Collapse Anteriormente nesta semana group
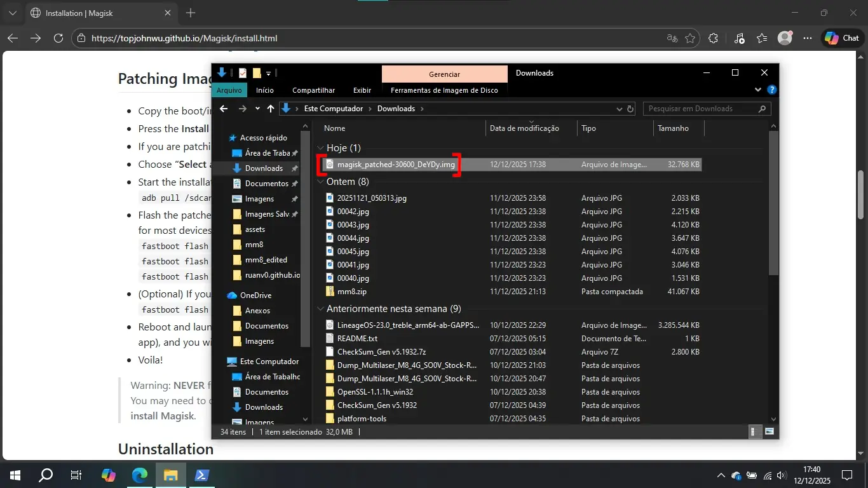Image resolution: width=868 pixels, height=488 pixels. [x=321, y=309]
